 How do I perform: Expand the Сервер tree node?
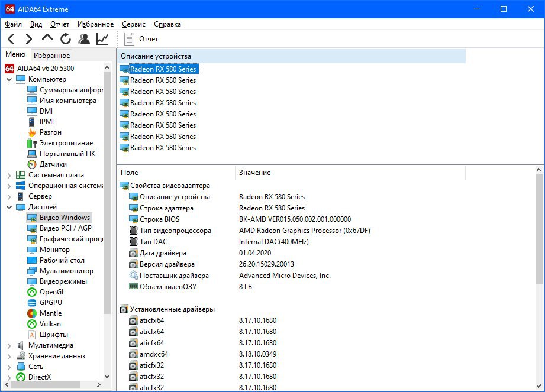point(9,197)
